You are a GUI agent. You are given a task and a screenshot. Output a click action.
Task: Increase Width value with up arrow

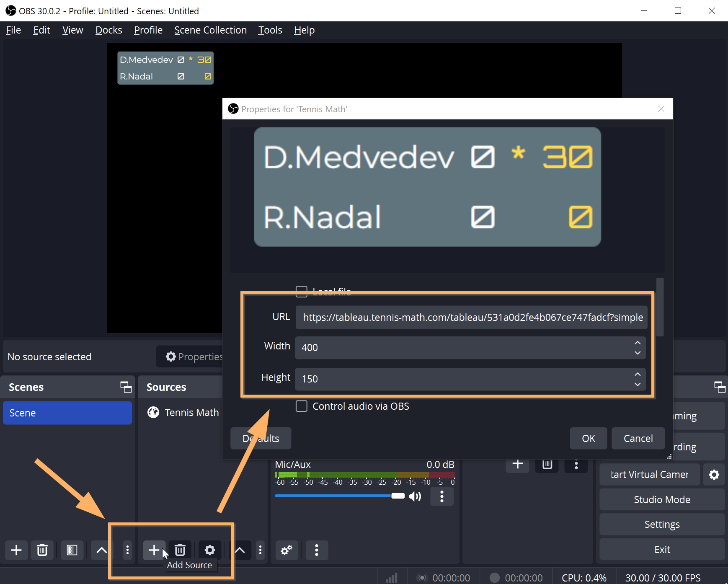pos(638,343)
